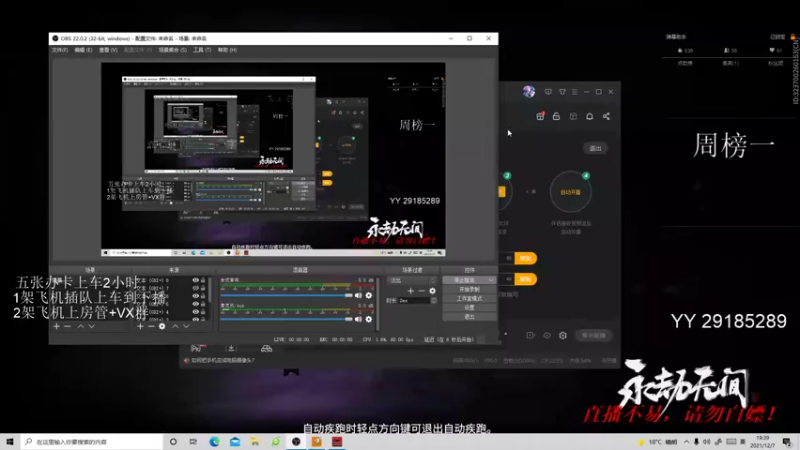
Task: Toggle visibility of the 文本 (GDI+) 8 source
Action: (195, 280)
